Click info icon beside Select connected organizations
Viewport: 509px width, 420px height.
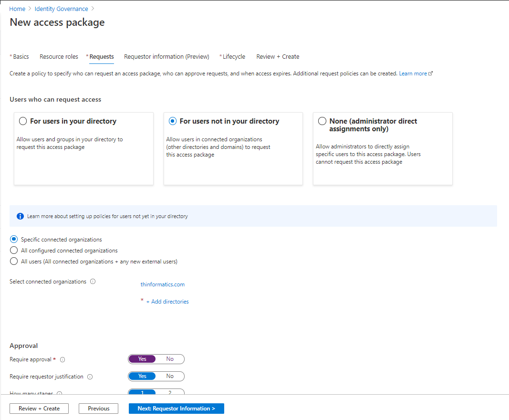point(93,282)
